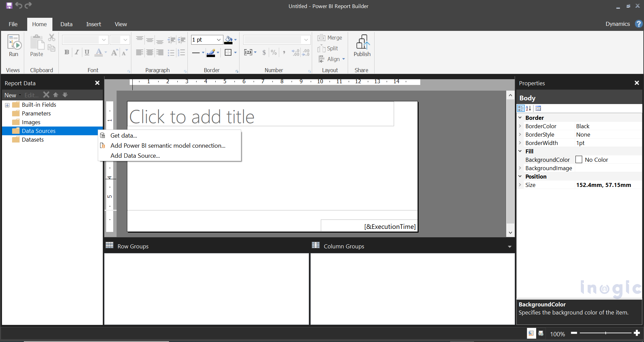Show categorized properties view
Screen dimensions: 644x342
tap(521, 108)
